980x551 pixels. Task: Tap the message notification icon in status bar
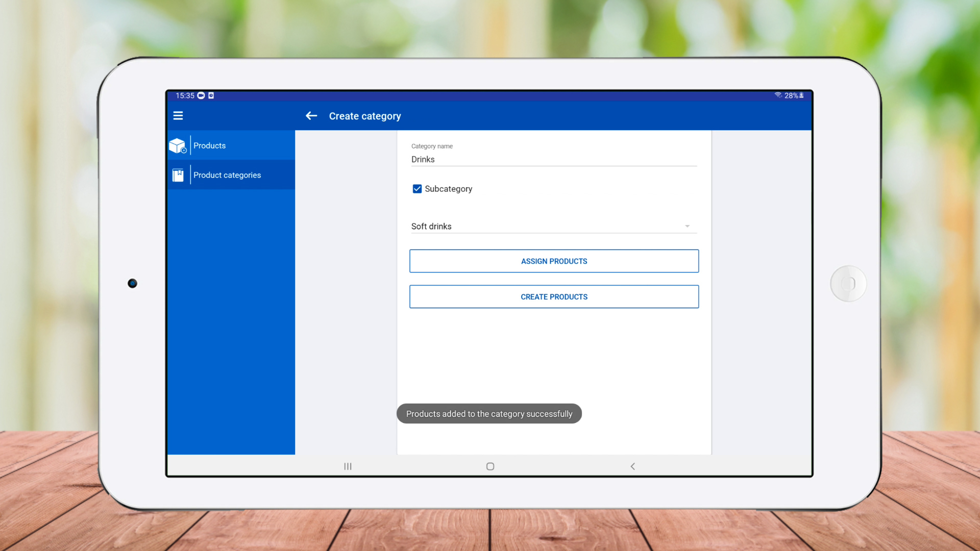click(x=201, y=95)
